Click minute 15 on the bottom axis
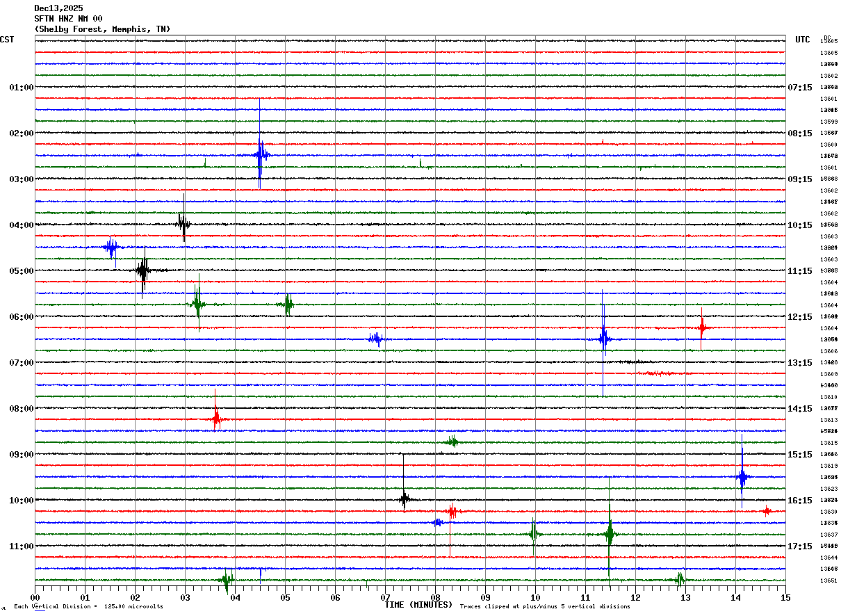Image resolution: width=841 pixels, height=616 pixels. [785, 597]
